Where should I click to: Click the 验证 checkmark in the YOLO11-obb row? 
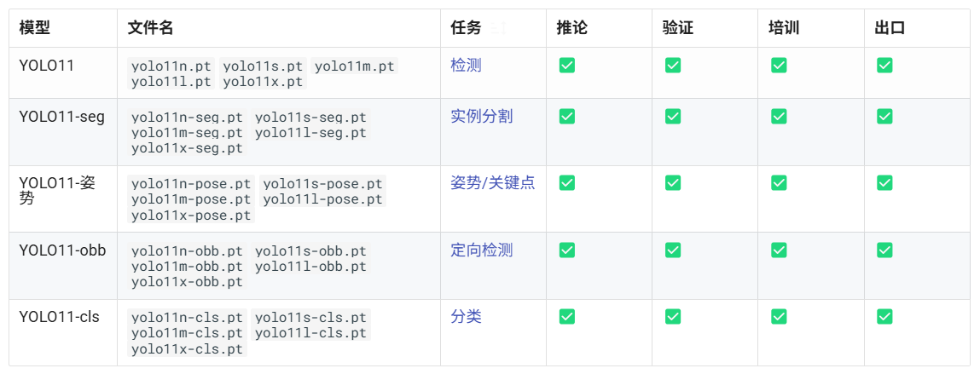click(672, 250)
